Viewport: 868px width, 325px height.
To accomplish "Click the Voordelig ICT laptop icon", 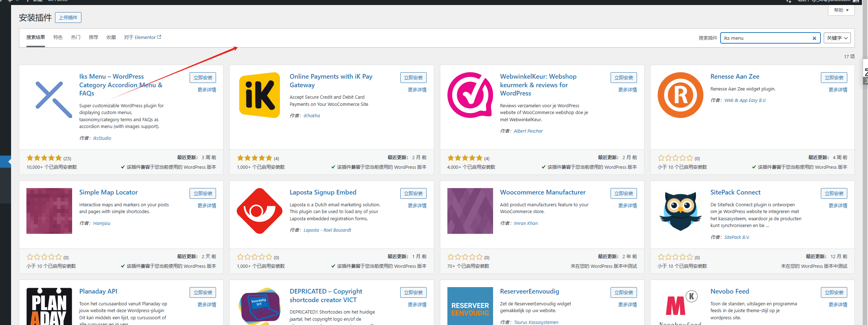I will [x=260, y=306].
